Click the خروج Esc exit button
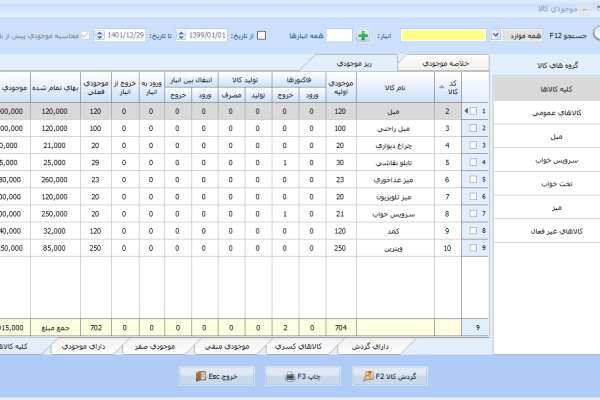Screen dimensions: 600x400 [x=217, y=376]
